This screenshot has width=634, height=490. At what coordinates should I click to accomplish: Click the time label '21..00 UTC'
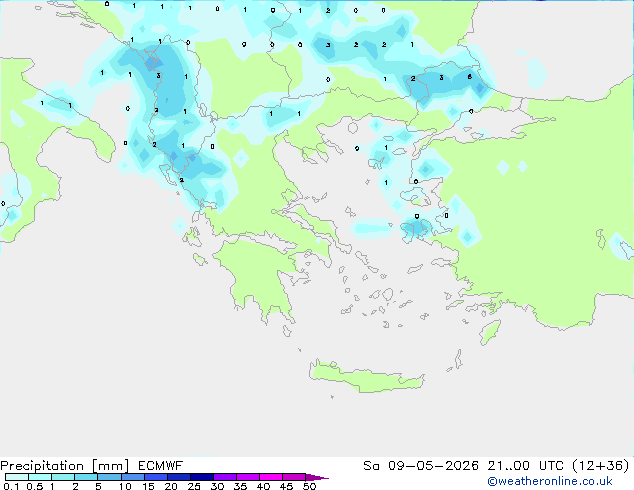pos(525,466)
